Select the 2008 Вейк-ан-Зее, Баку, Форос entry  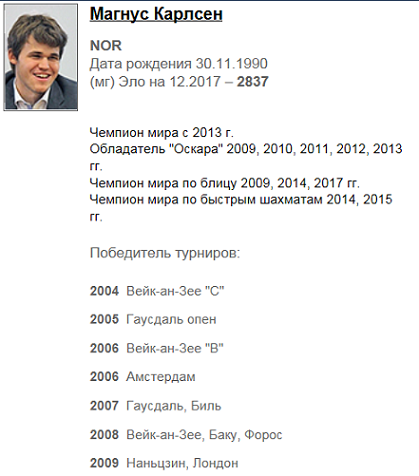(186, 435)
